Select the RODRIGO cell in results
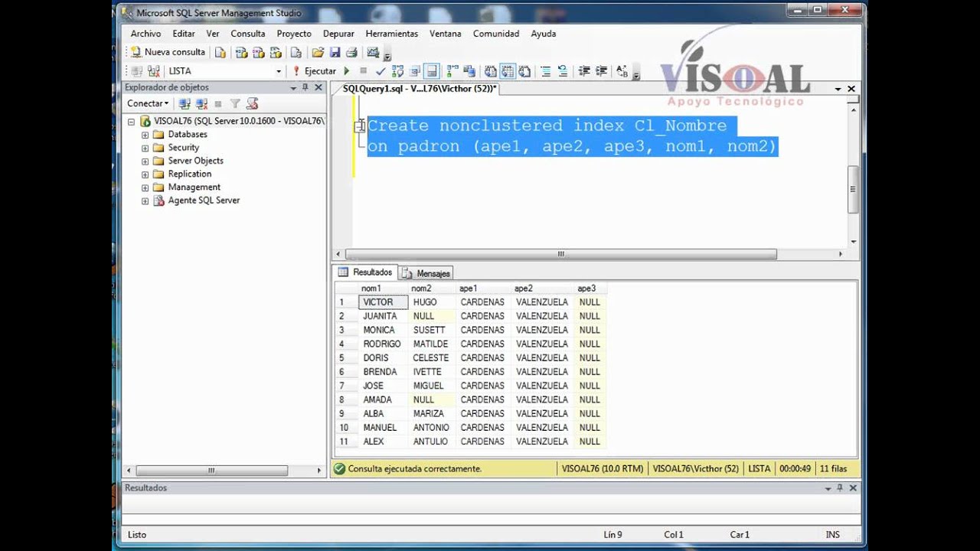980x551 pixels. [x=383, y=344]
